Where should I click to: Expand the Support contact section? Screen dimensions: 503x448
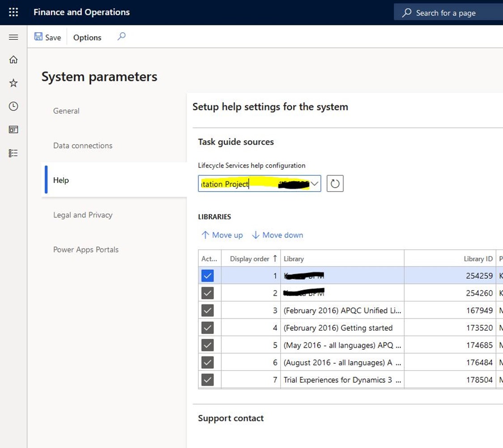[x=231, y=418]
